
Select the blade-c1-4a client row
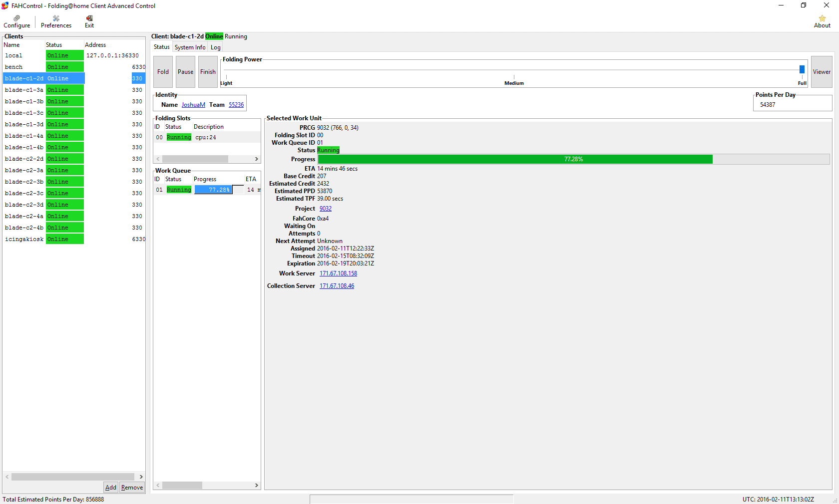click(x=74, y=136)
